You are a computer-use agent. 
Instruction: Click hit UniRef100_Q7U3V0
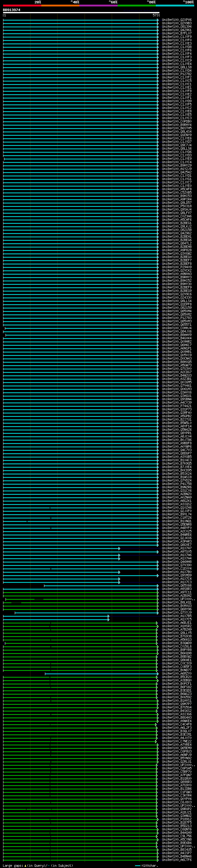pyautogui.click(x=176, y=369)
